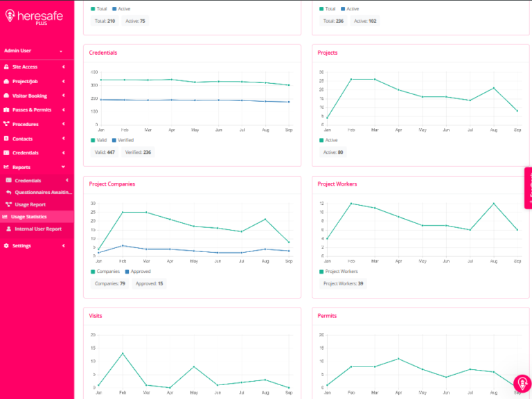Open the Procedures menu
This screenshot has width=532, height=399.
37,124
